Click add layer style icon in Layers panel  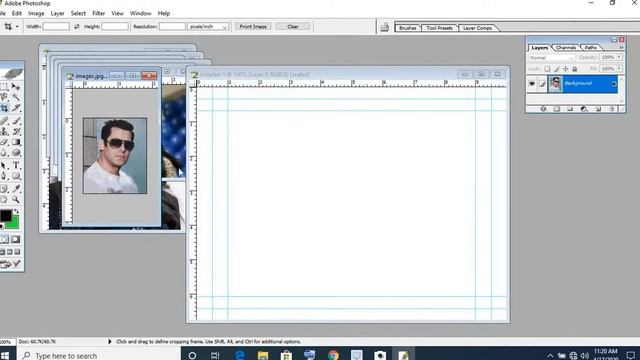coord(543,109)
